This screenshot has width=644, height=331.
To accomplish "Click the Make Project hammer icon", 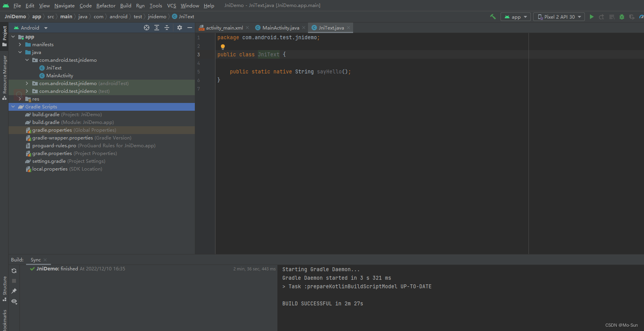I will [x=493, y=17].
